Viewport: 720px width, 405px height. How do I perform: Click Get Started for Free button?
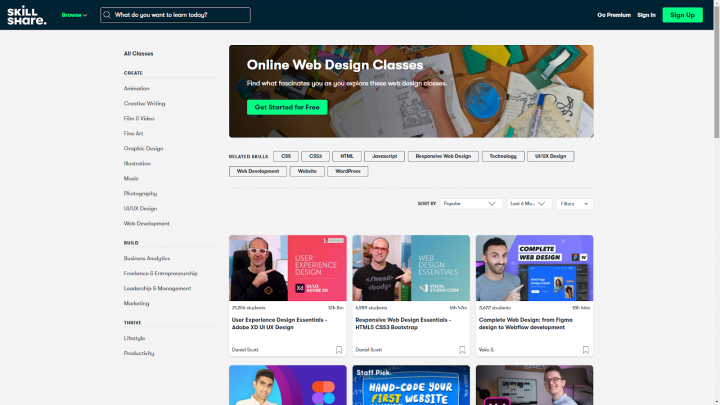(287, 107)
